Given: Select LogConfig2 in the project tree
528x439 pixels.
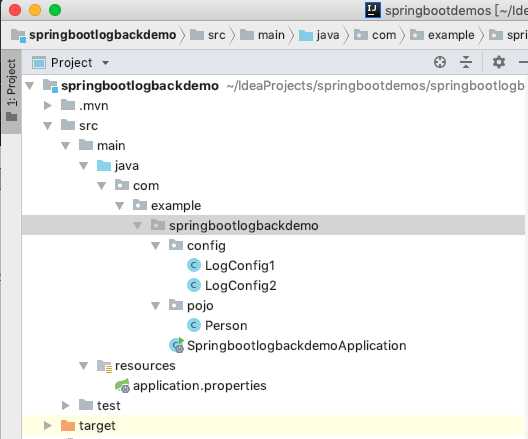Looking at the screenshot, I should pyautogui.click(x=240, y=285).
